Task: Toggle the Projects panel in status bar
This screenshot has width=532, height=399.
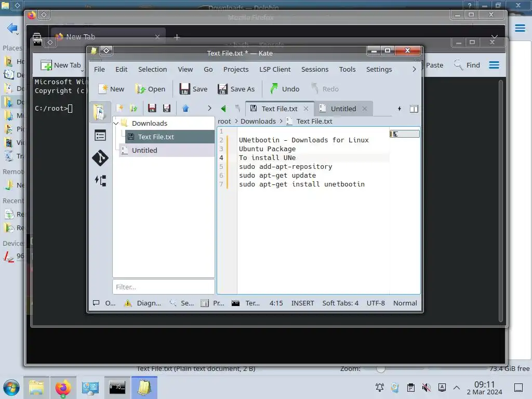Action: (x=212, y=303)
